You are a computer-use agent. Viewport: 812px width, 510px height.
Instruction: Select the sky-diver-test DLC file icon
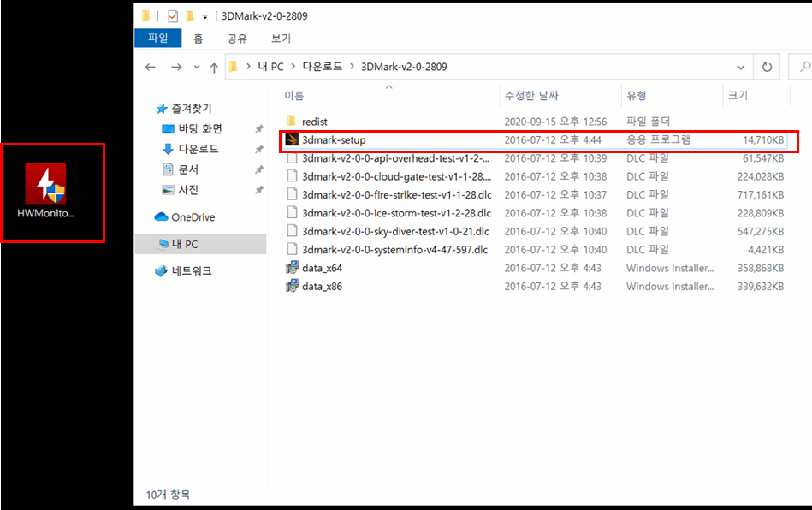click(x=292, y=231)
